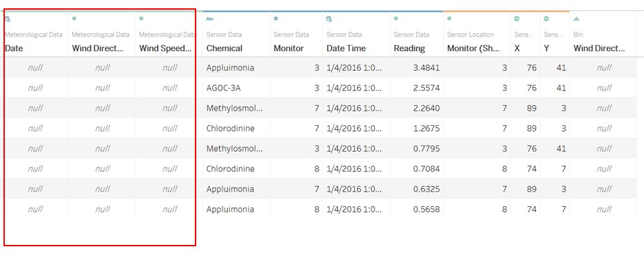
Task: Select the Chemical column header
Action: tap(225, 48)
